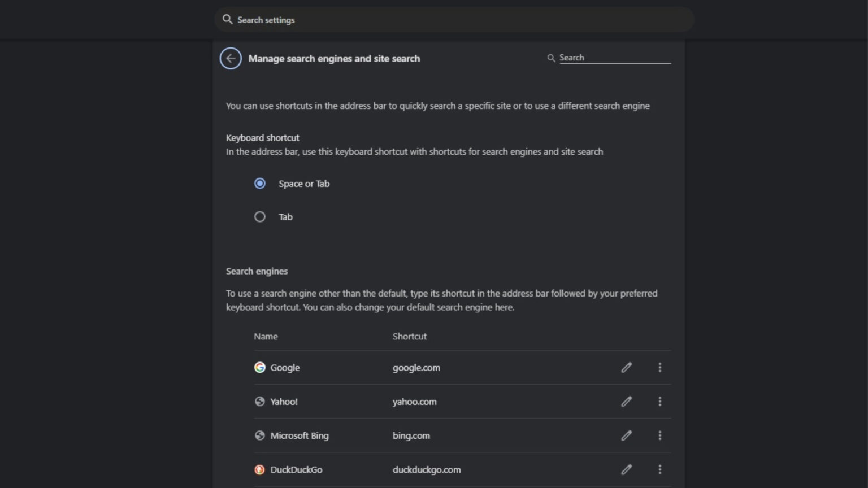This screenshot has height=488, width=868.
Task: Edit DuckDuckGo using its pencil icon
Action: click(627, 469)
